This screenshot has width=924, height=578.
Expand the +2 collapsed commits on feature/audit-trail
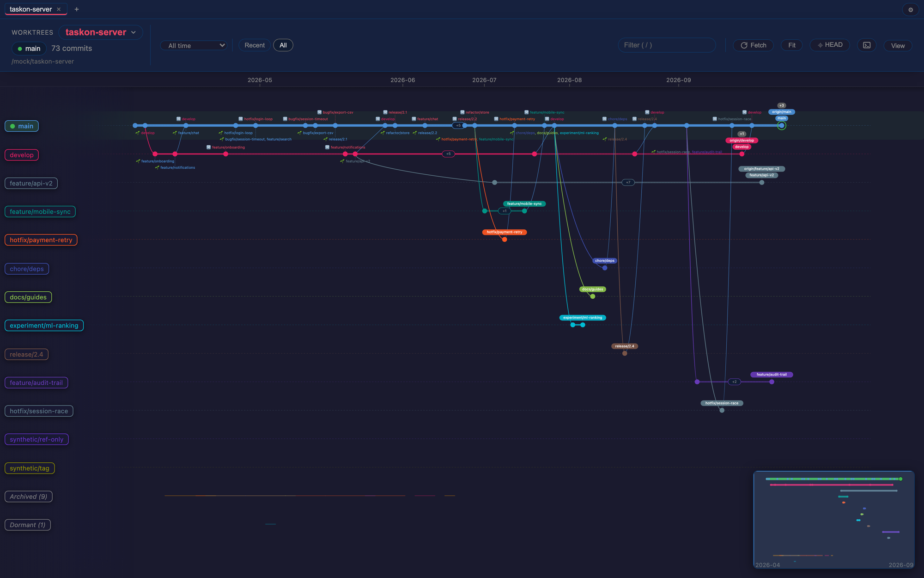pos(735,382)
